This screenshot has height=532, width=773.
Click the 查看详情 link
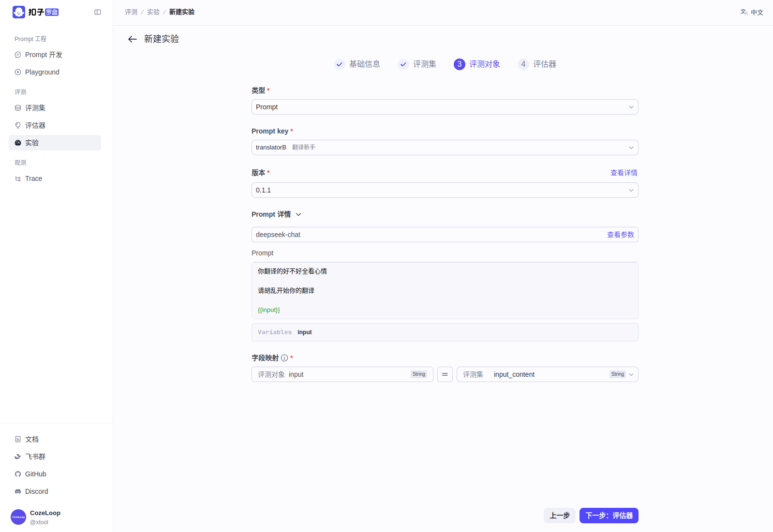624,173
